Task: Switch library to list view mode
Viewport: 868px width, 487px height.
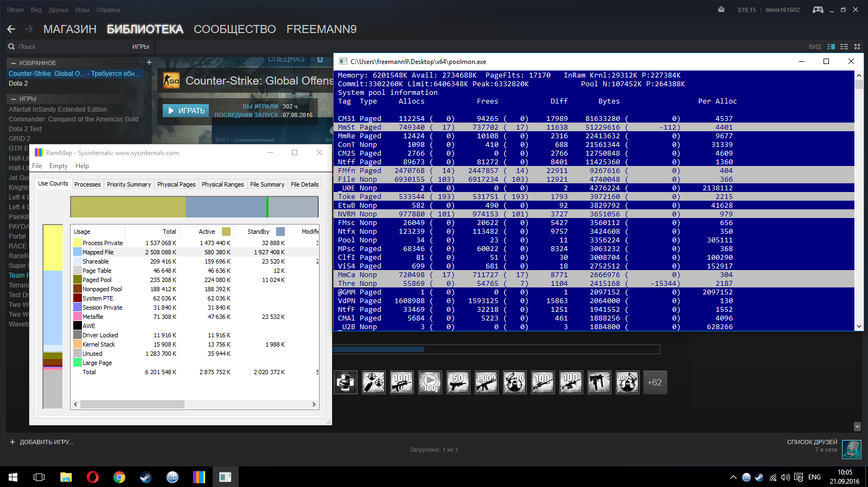Action: coord(844,47)
